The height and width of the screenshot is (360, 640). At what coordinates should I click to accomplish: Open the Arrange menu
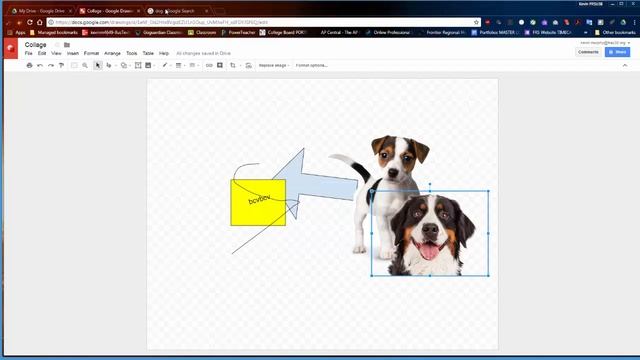coord(112,53)
